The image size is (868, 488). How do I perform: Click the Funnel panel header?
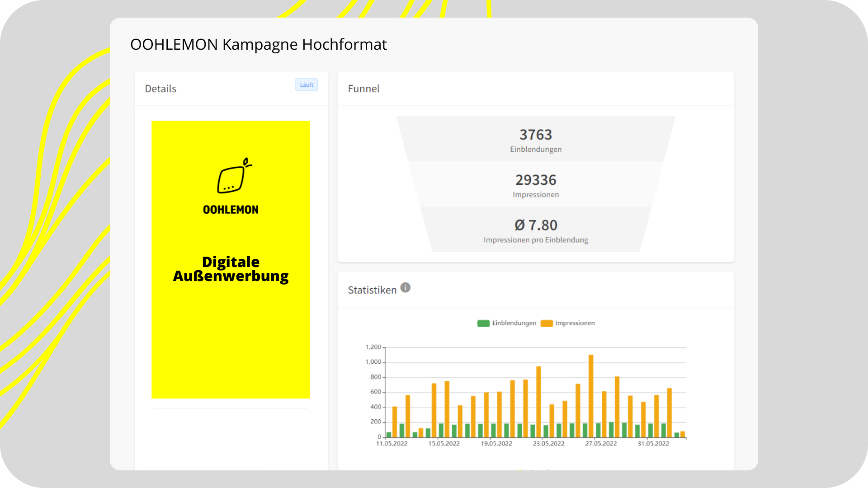(363, 89)
